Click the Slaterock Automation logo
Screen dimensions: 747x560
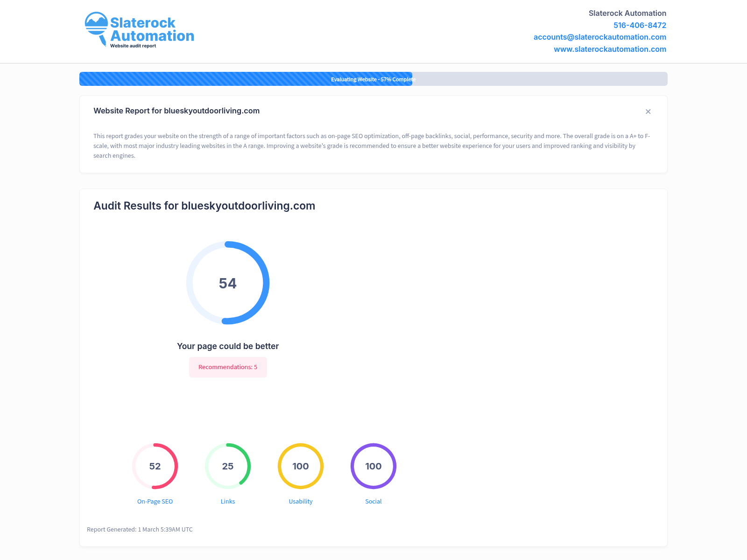pyautogui.click(x=139, y=30)
